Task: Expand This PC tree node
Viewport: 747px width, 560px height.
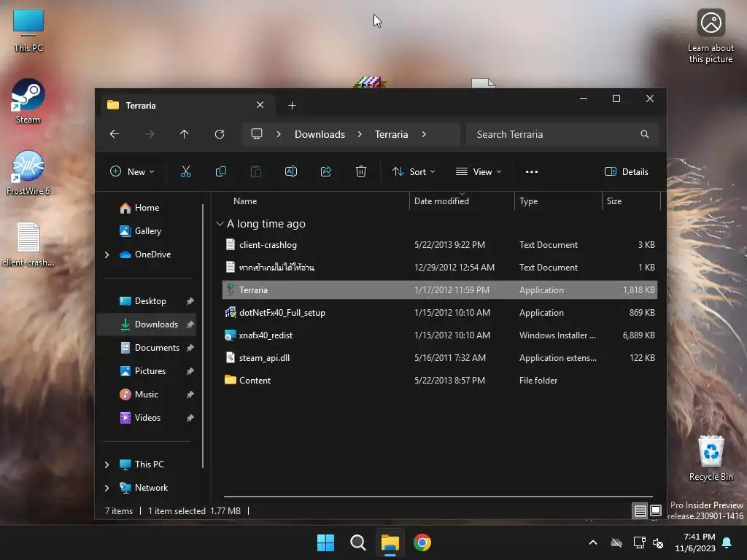Action: pos(107,464)
